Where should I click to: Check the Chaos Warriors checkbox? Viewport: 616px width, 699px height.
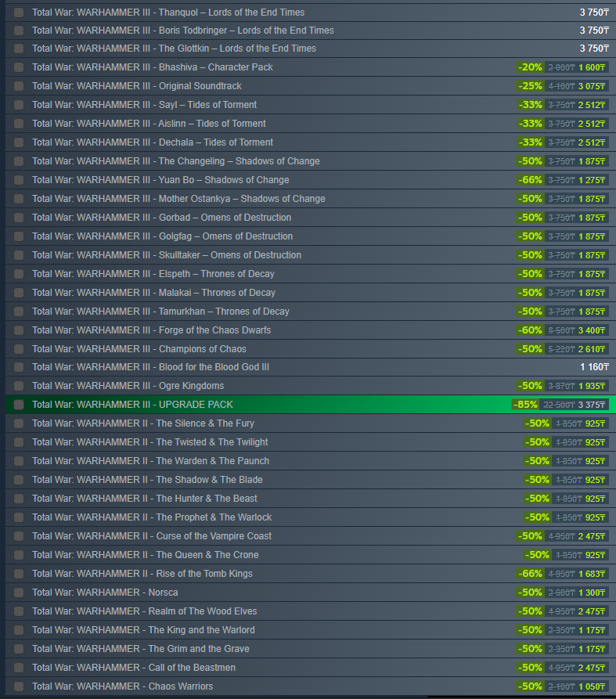19,686
